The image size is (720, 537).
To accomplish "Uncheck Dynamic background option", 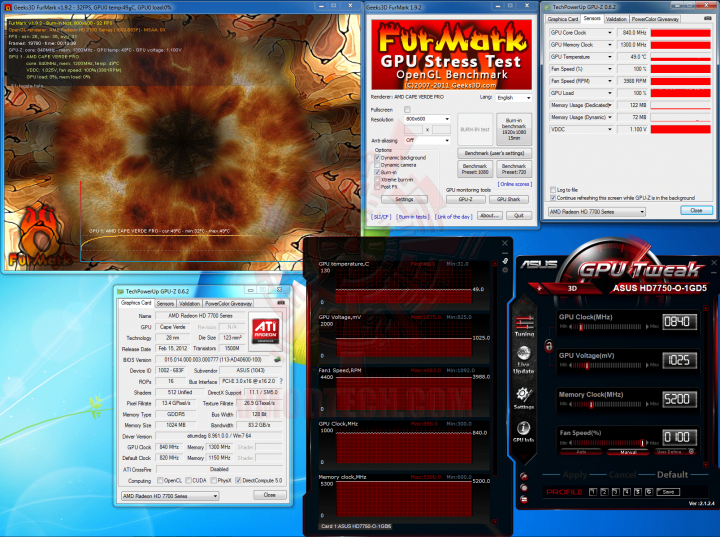I will [x=377, y=158].
